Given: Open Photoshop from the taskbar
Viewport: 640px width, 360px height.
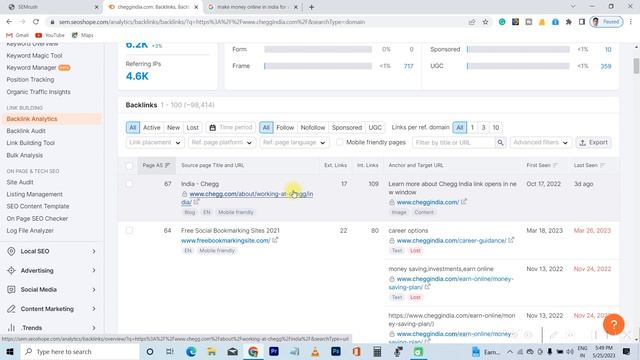Looking at the screenshot, I should click(x=336, y=351).
